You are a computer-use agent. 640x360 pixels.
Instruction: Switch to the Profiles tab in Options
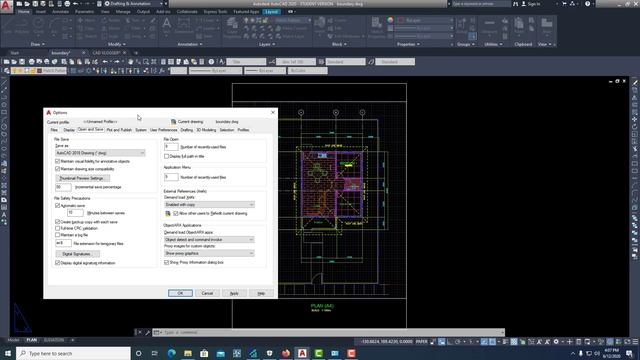click(x=243, y=130)
